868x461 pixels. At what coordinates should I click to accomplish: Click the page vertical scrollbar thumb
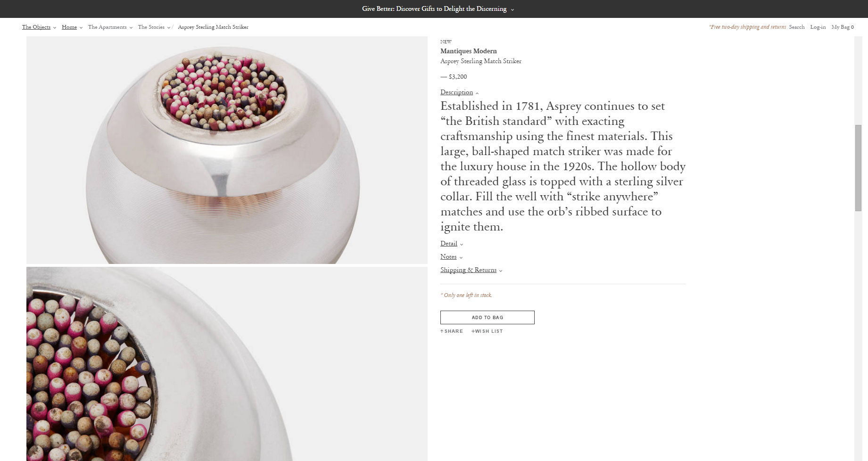858,168
